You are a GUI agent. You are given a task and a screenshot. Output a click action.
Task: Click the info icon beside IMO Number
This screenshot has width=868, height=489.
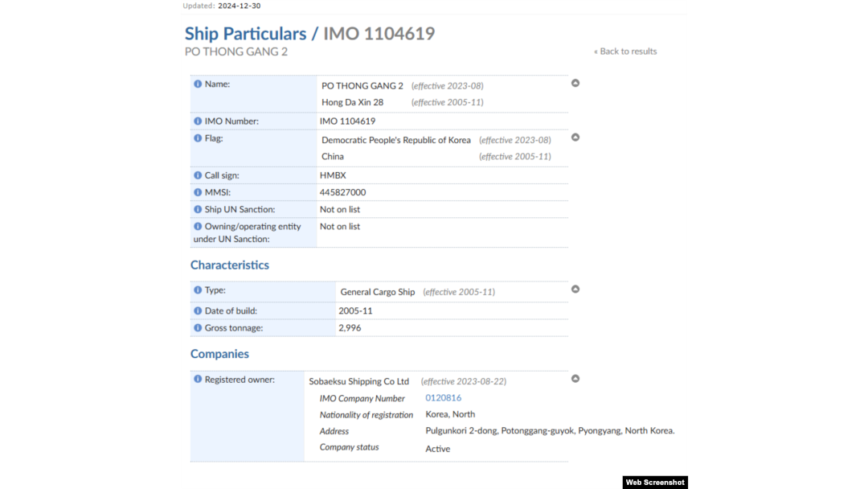[198, 121]
